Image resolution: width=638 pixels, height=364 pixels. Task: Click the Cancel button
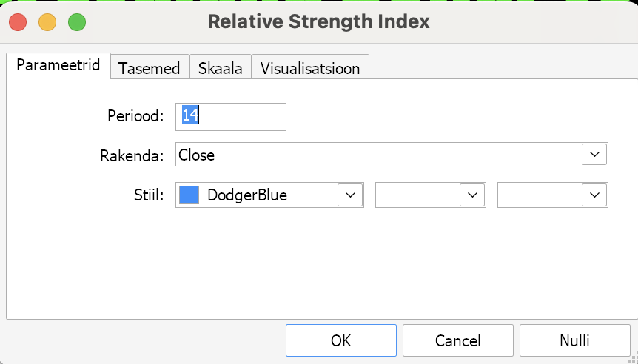[x=457, y=340]
